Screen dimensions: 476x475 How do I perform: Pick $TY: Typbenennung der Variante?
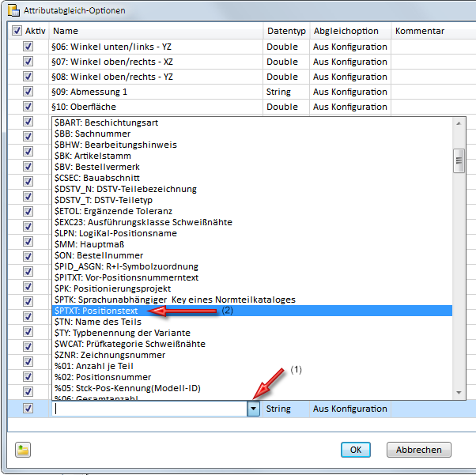click(252, 333)
